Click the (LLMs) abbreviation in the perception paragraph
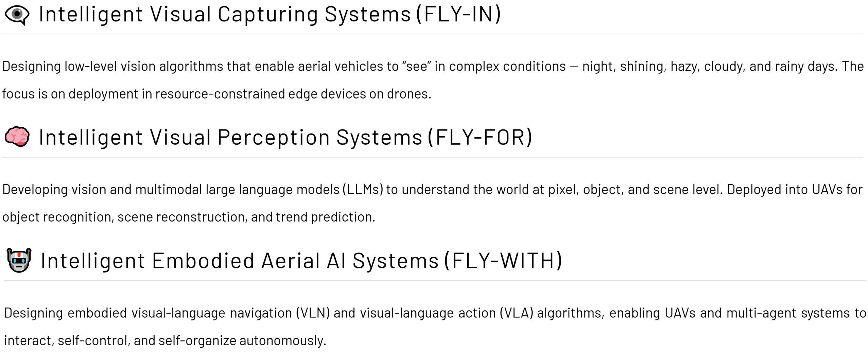 [363, 190]
